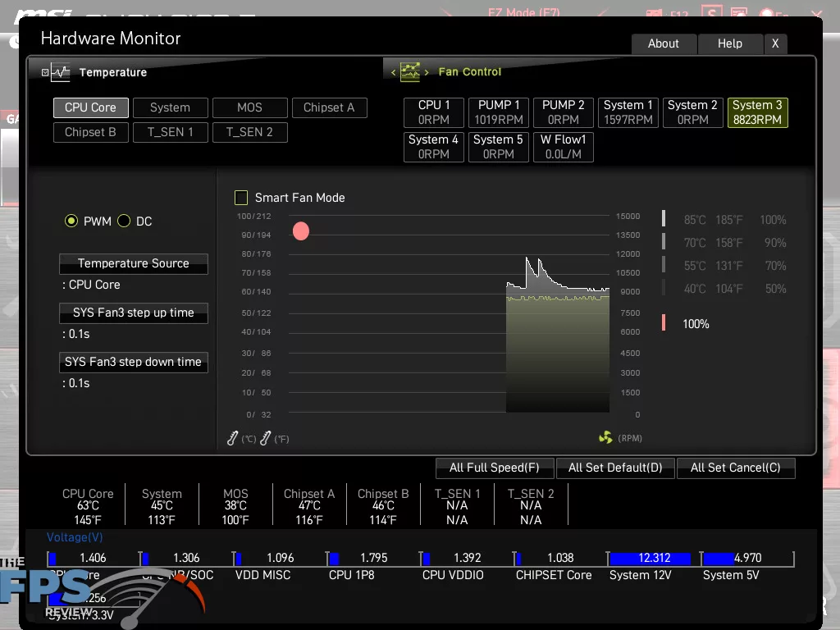Click the 40°C 50% level marker
840x630 pixels.
[664, 288]
